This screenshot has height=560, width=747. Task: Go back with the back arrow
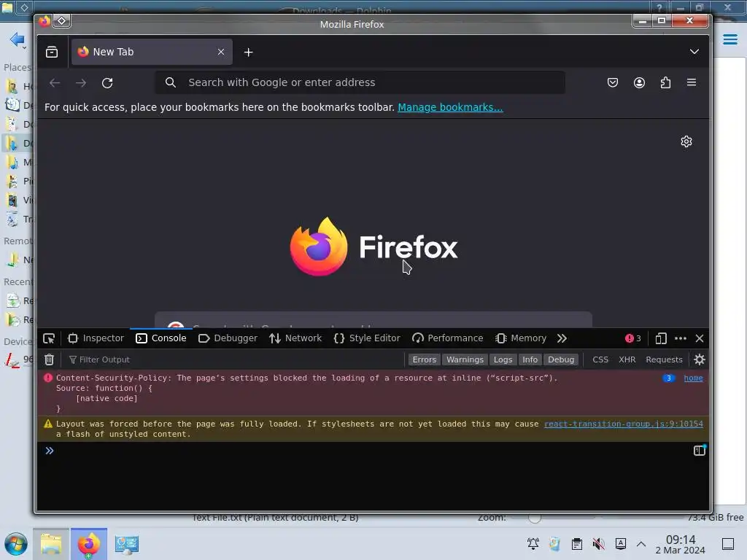[x=55, y=83]
